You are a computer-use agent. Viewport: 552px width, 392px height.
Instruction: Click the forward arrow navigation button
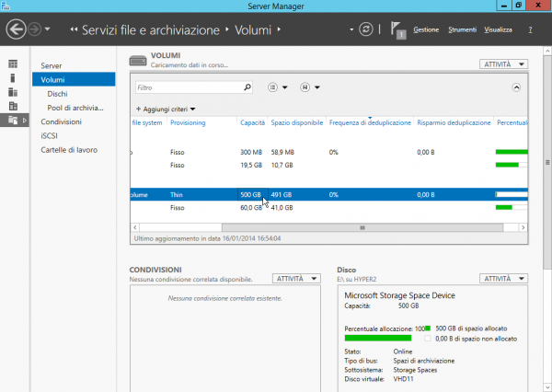pyautogui.click(x=35, y=29)
